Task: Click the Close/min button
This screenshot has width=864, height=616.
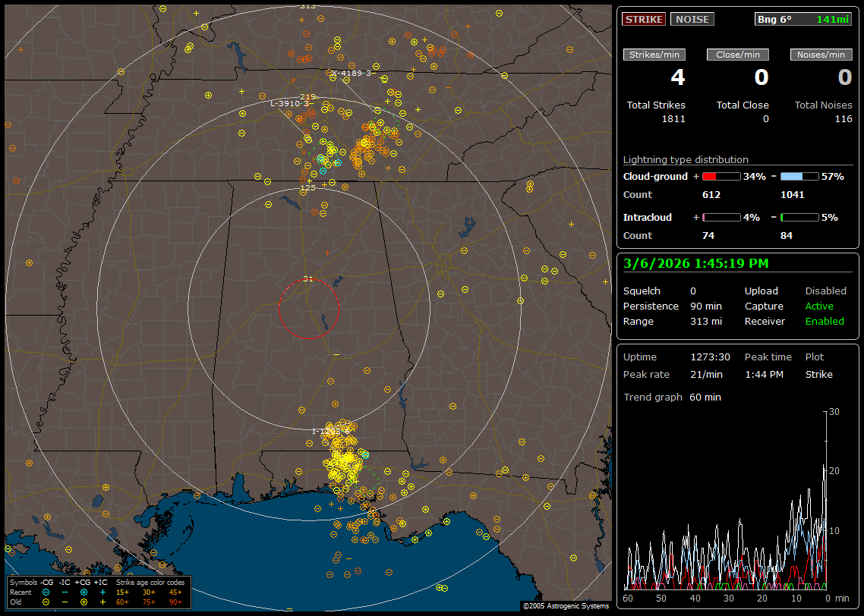Action: click(738, 55)
